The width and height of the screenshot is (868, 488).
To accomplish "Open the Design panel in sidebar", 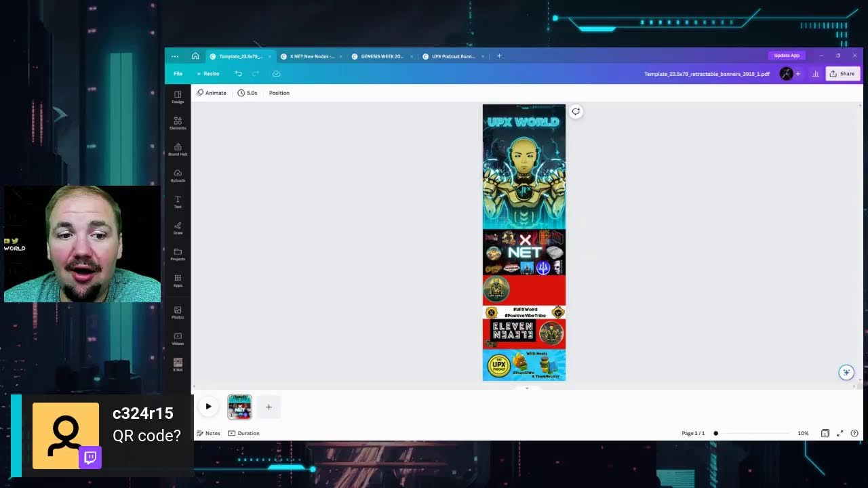I will (x=178, y=97).
